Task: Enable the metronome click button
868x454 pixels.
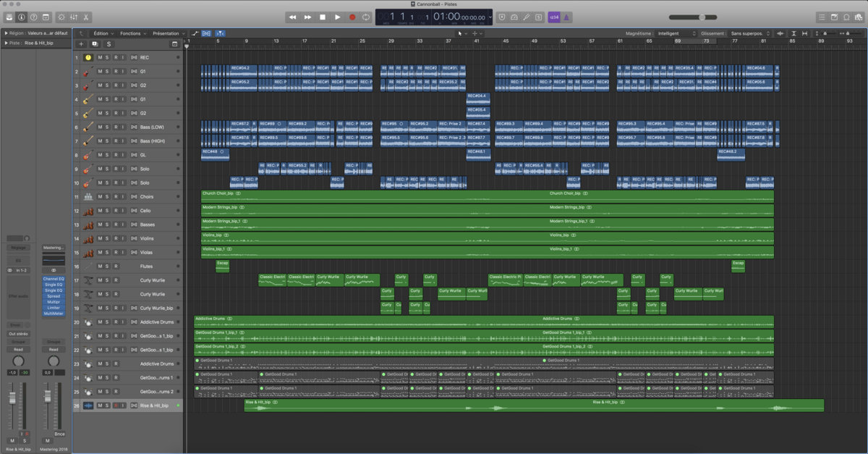Action: (567, 17)
